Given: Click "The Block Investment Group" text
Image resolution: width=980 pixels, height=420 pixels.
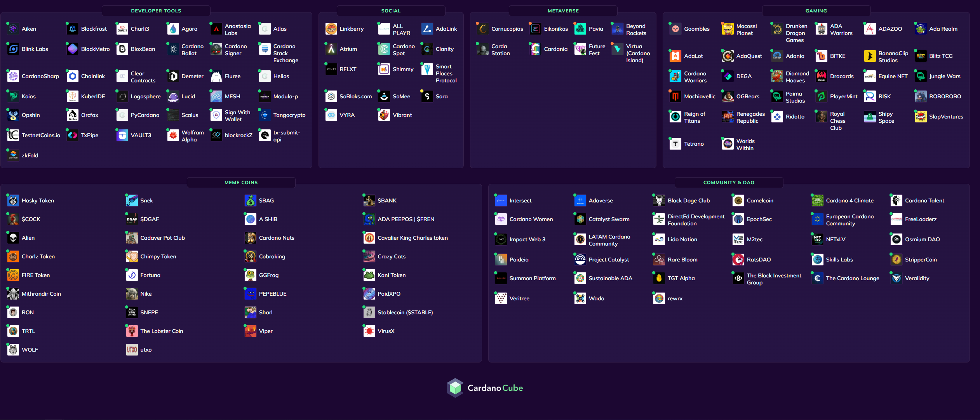Looking at the screenshot, I should click(x=774, y=279).
